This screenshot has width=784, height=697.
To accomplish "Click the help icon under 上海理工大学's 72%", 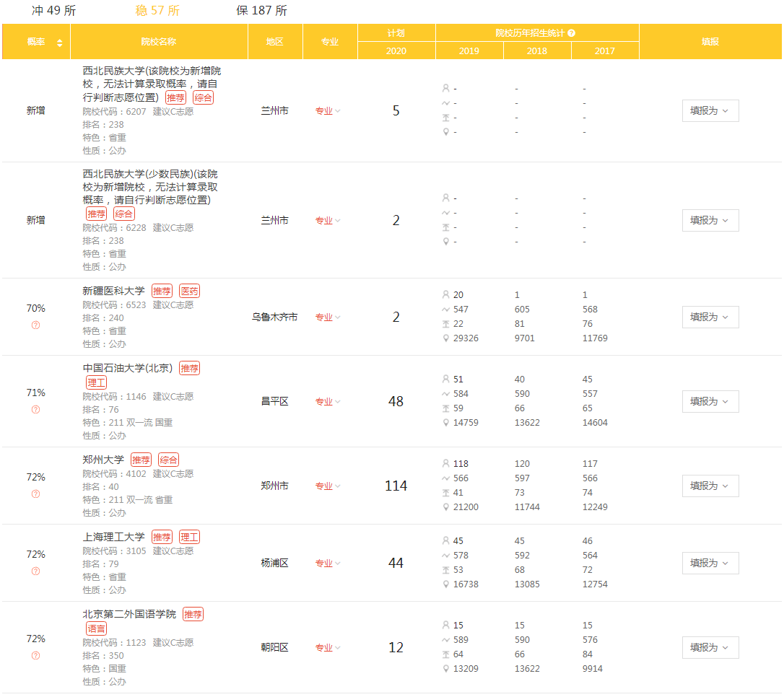I will [35, 571].
